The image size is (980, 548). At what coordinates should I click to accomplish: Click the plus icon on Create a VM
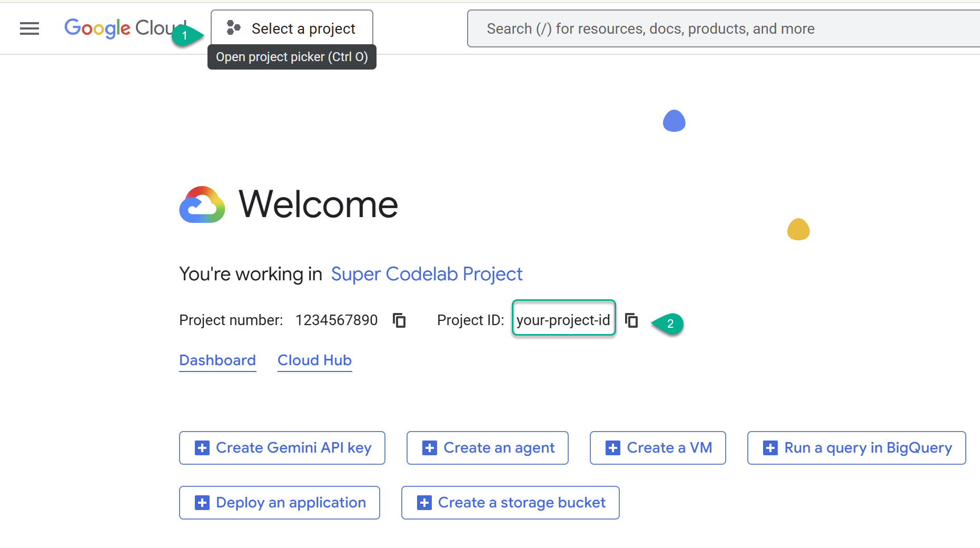click(x=613, y=448)
